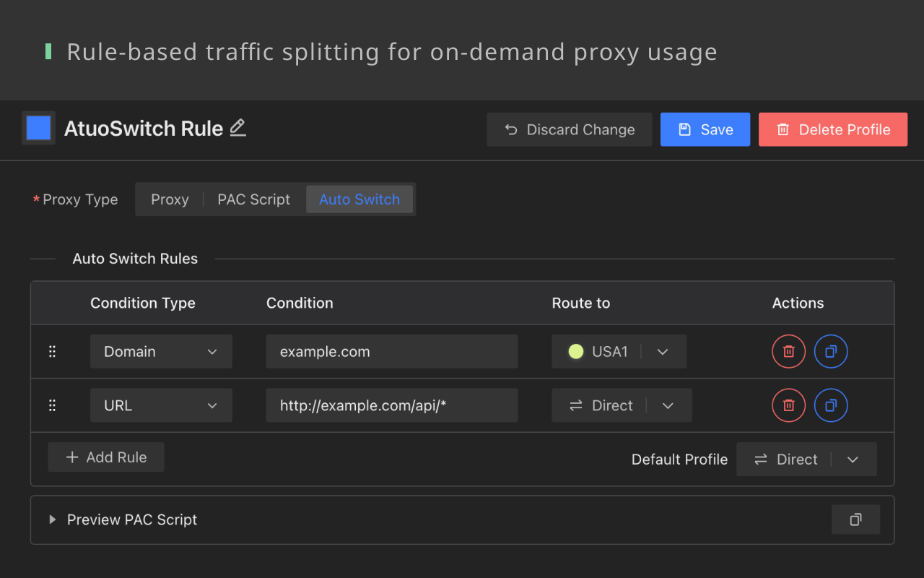Open URL condition type dropdown
The width and height of the screenshot is (924, 578).
pyautogui.click(x=161, y=405)
